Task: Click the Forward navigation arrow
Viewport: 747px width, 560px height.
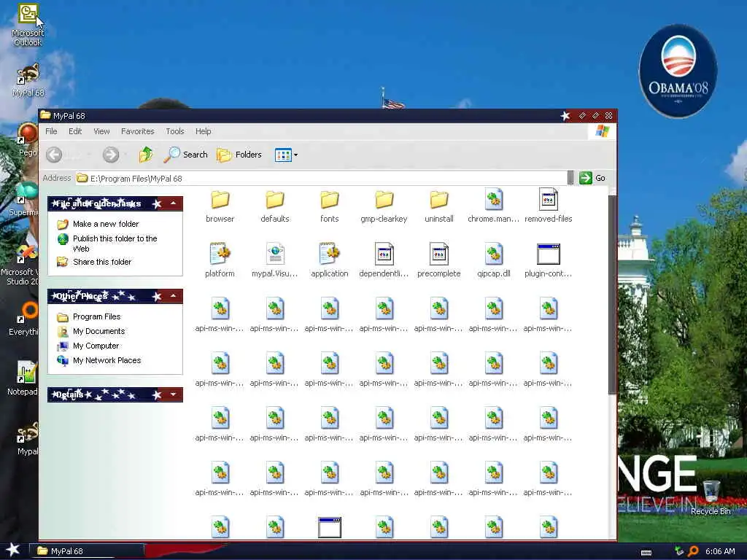Action: click(x=111, y=155)
